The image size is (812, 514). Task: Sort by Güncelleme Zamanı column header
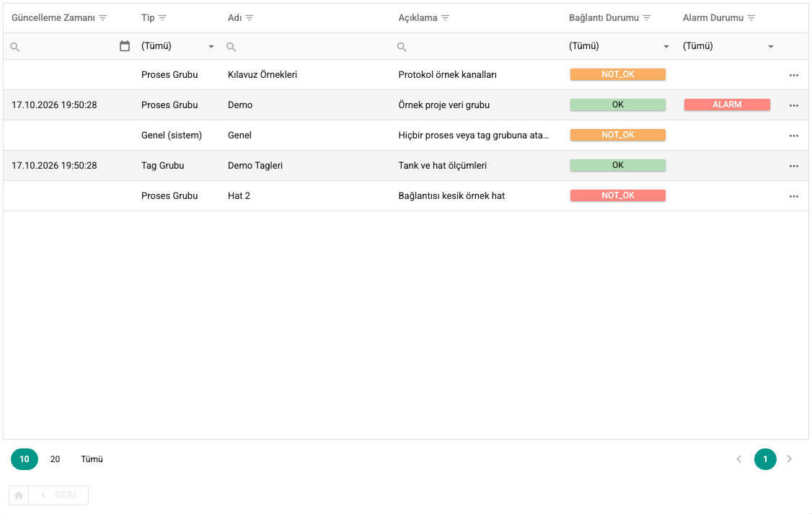(x=53, y=17)
